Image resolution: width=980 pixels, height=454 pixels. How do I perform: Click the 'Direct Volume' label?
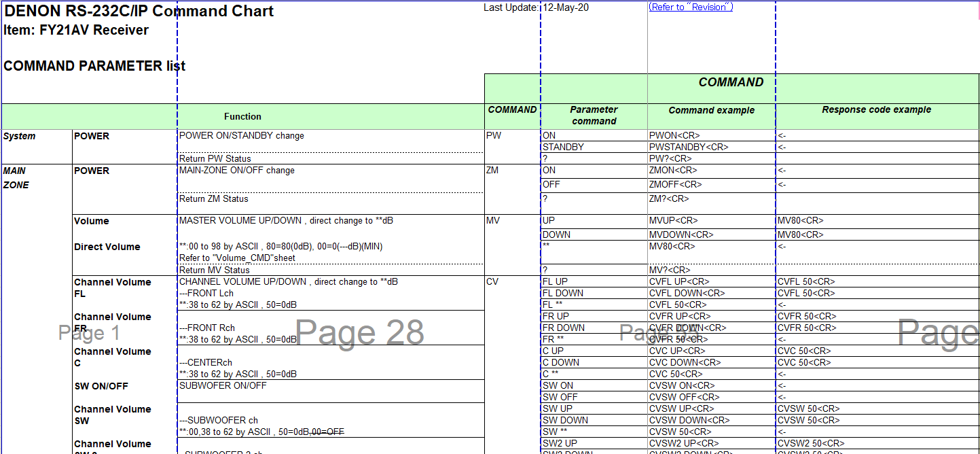[107, 247]
